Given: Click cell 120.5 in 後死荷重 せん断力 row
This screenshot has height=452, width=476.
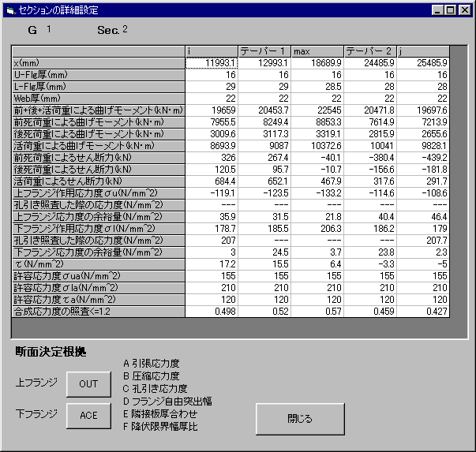Looking at the screenshot, I should 212,170.
